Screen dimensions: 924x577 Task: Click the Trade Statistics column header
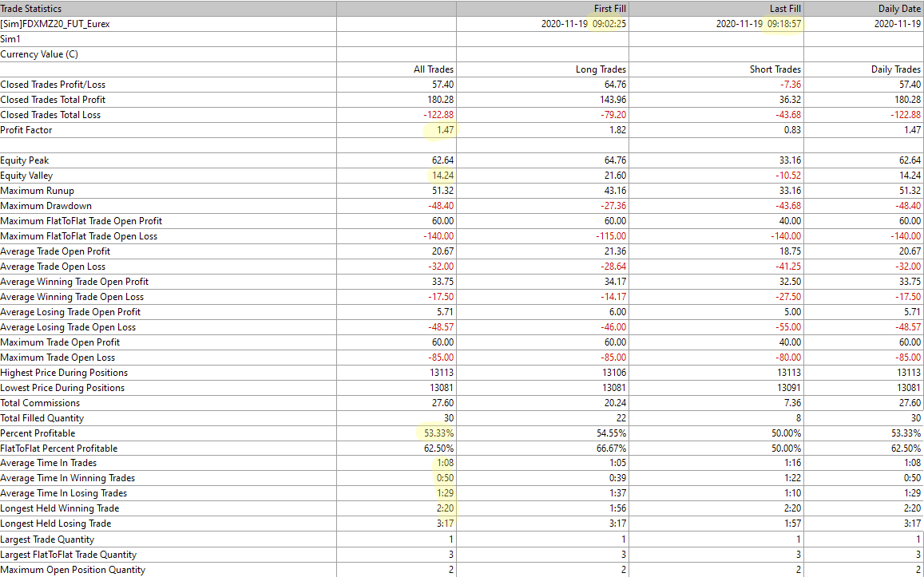(30, 9)
